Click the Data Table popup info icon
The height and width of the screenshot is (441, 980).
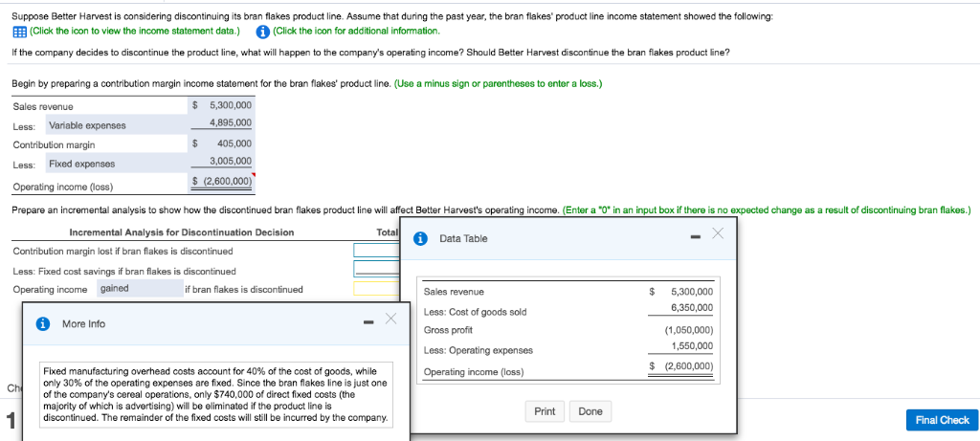tap(421, 238)
